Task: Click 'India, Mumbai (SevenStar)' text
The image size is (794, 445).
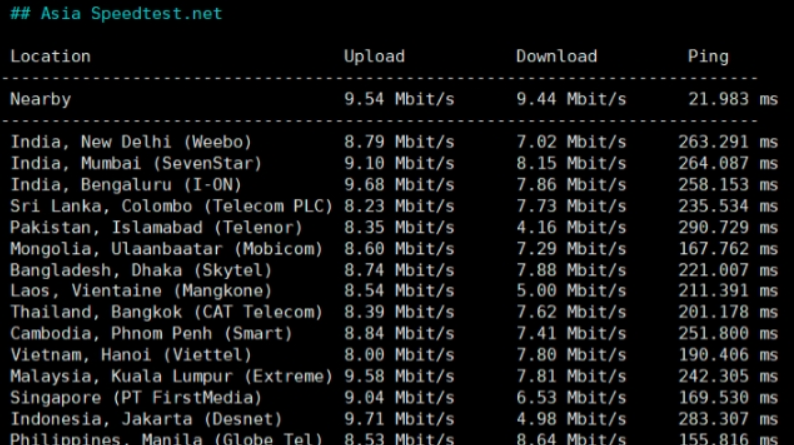Action: click(136, 164)
